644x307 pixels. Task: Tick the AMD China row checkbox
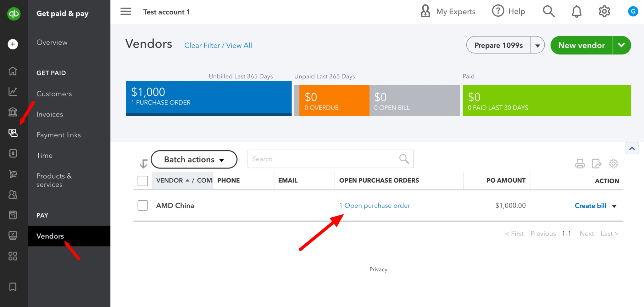(143, 206)
